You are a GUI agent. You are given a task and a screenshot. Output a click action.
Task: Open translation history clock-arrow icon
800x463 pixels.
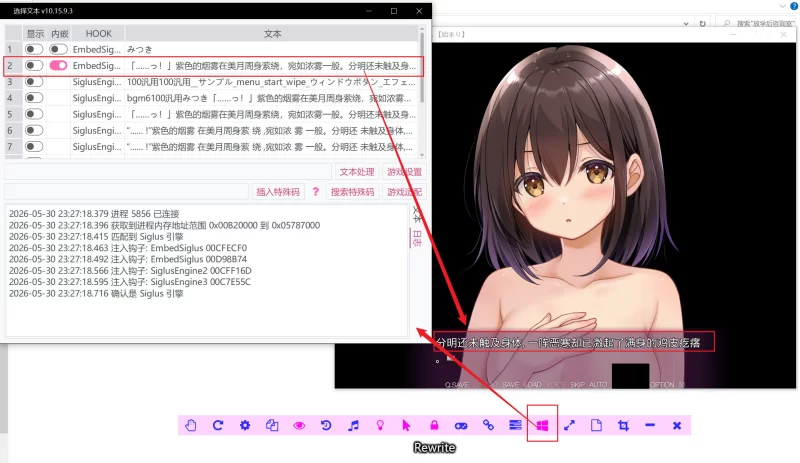click(326, 425)
